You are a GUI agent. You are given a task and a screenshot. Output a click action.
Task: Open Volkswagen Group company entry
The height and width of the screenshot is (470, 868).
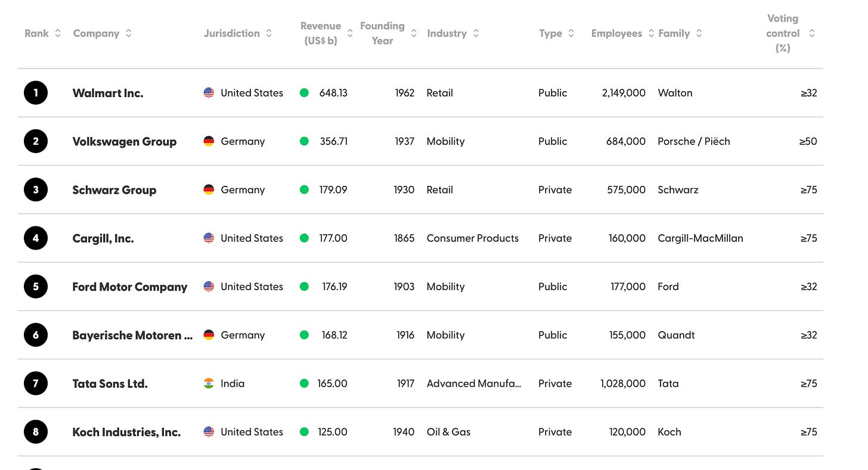point(125,141)
